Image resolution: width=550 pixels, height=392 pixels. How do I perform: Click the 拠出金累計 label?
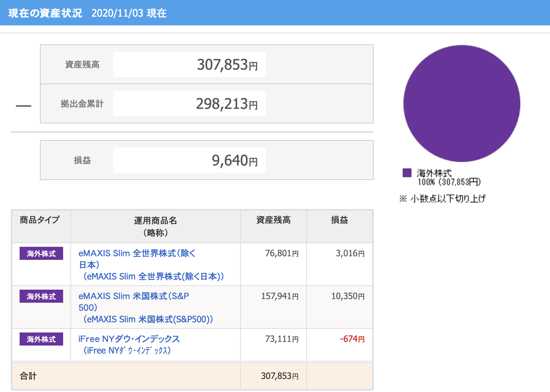(82, 104)
